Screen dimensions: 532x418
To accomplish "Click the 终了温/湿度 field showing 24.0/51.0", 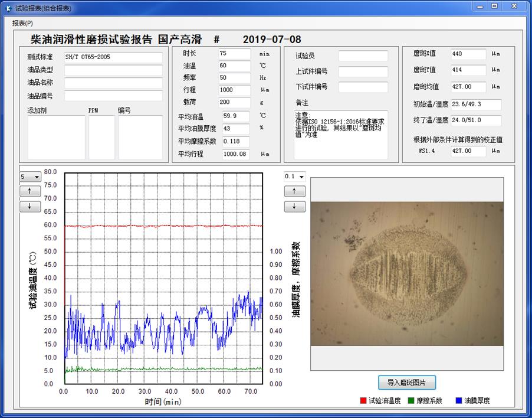I will click(477, 120).
